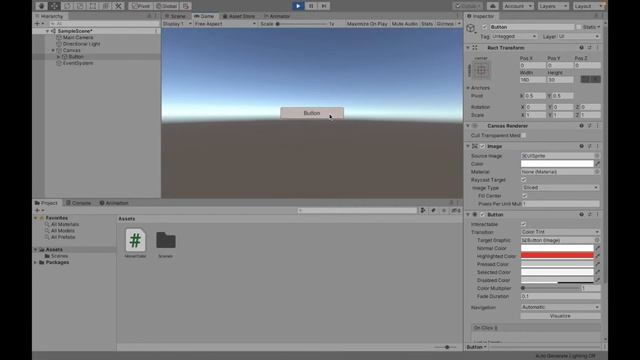Open Button component help icon
640x360 pixels.
pos(582,214)
